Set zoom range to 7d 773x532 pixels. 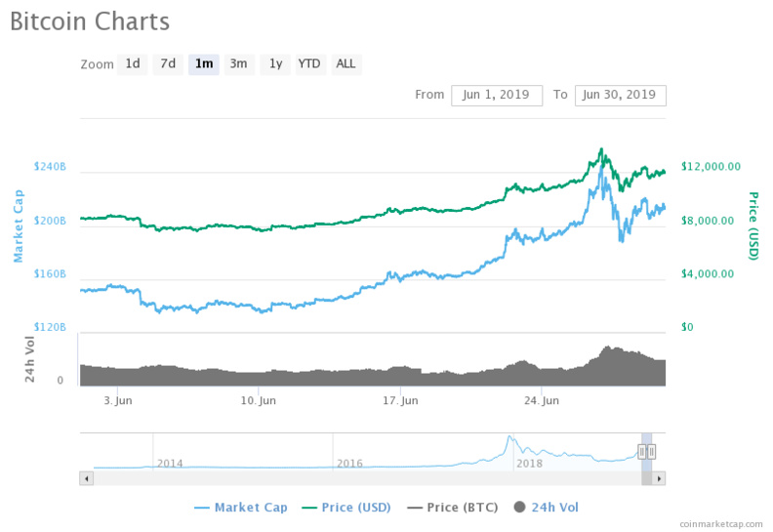pos(168,64)
